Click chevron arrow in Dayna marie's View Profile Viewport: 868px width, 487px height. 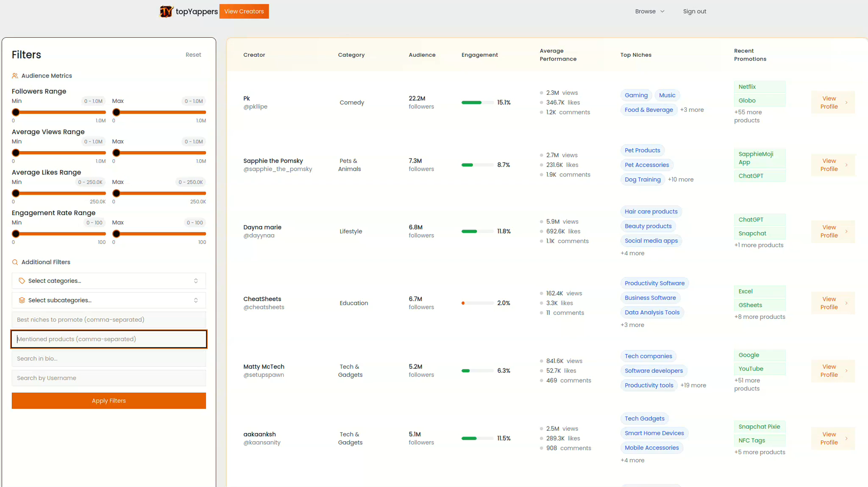pyautogui.click(x=846, y=231)
